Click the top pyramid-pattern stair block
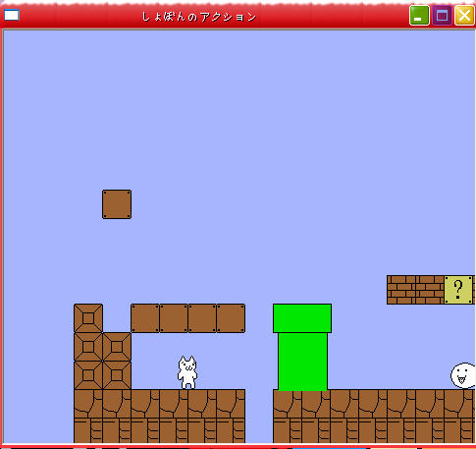This screenshot has width=476, height=449. [88, 318]
